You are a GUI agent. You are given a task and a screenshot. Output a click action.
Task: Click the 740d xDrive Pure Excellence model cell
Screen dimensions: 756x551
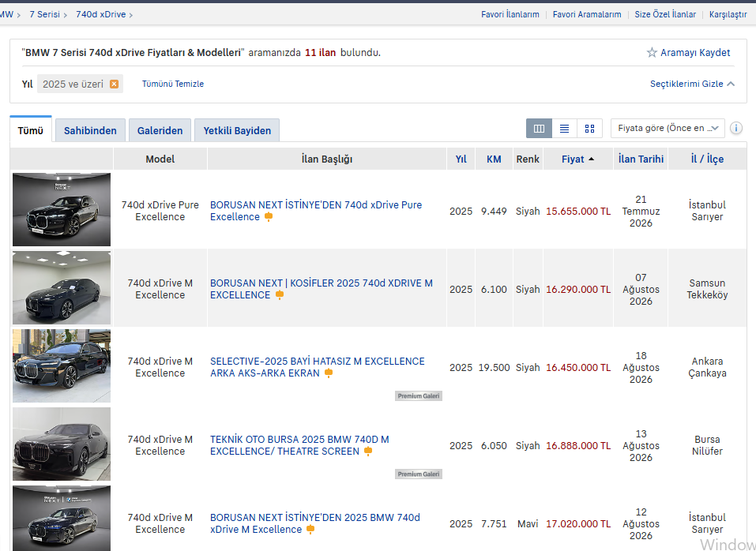coord(160,211)
